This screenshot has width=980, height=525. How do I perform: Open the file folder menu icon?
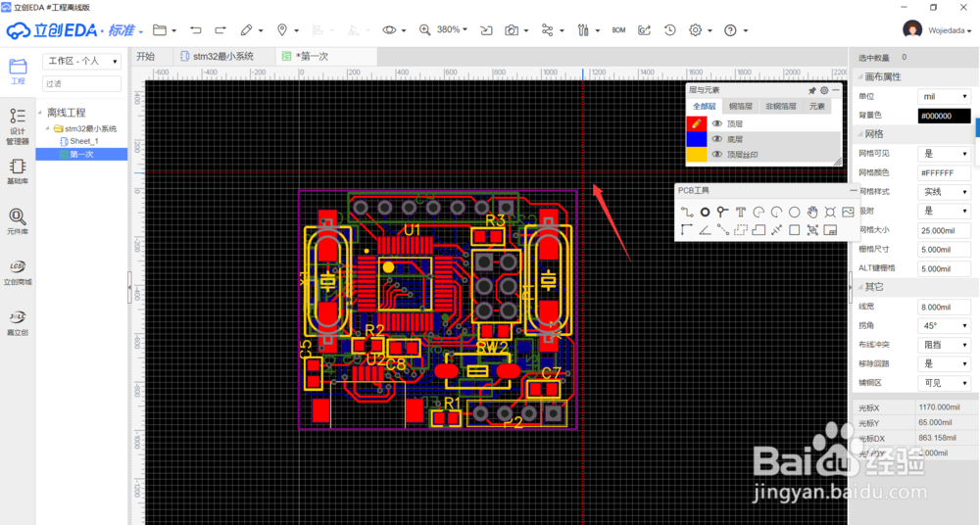[160, 30]
